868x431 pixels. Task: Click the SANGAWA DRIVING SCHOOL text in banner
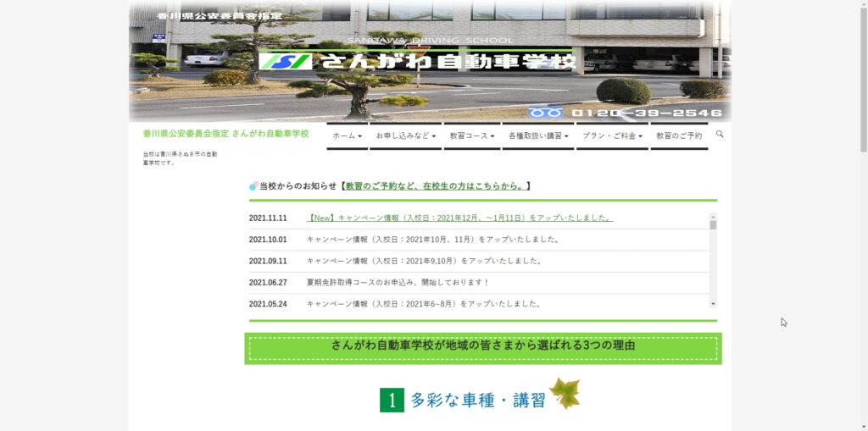coord(430,41)
